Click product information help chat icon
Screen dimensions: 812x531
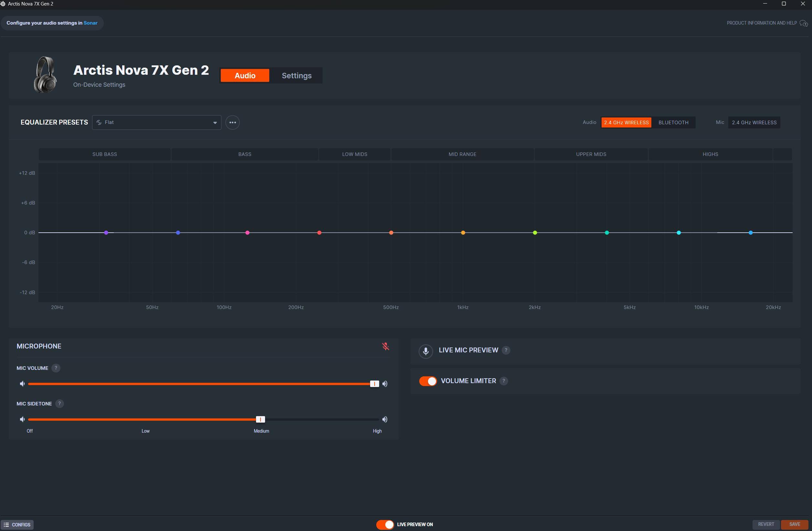coord(804,23)
